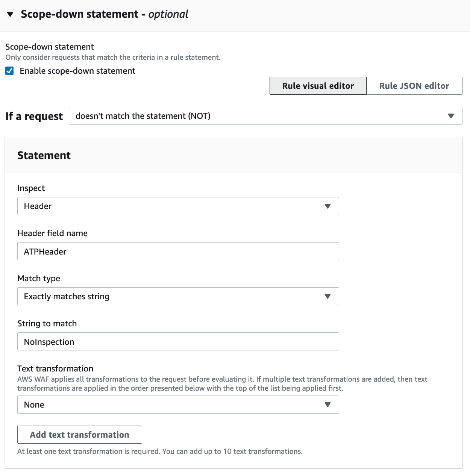Click the Scope-down statement optional heading

[104, 14]
